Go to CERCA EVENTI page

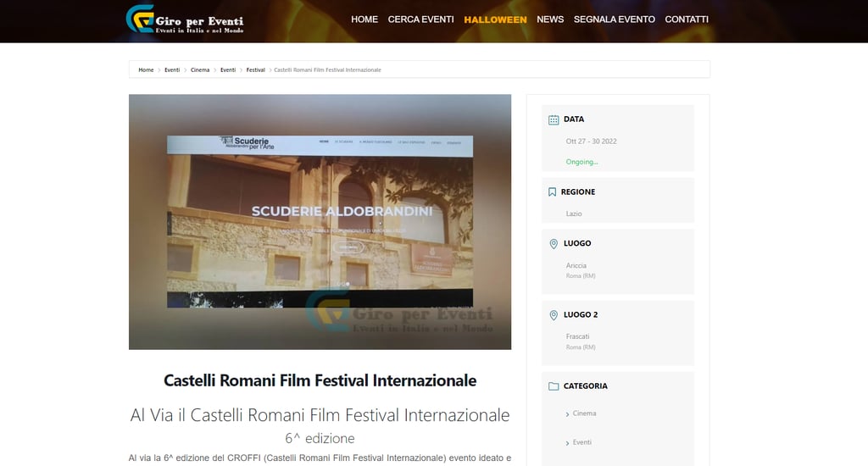(x=420, y=19)
